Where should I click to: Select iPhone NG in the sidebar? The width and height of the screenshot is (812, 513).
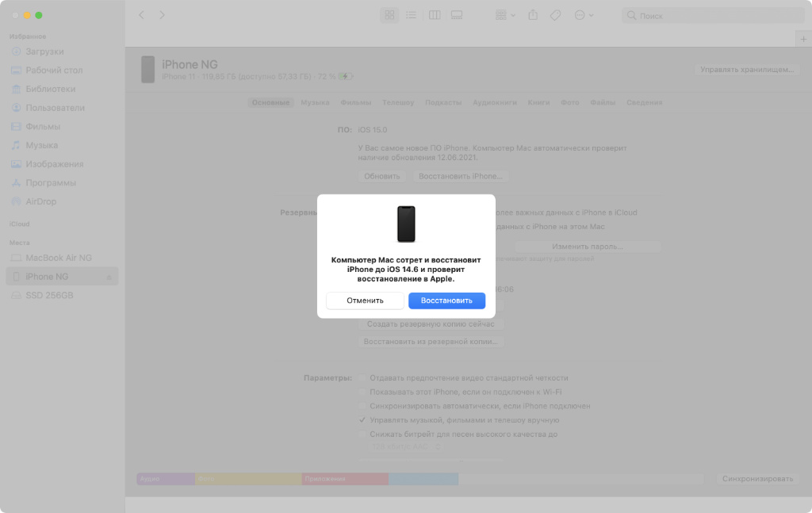[x=62, y=277]
